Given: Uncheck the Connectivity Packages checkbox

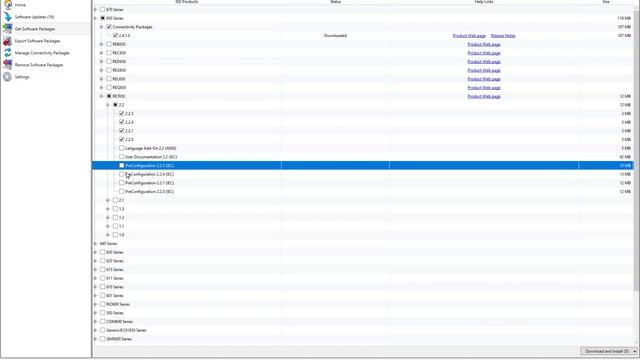Looking at the screenshot, I should pyautogui.click(x=109, y=27).
